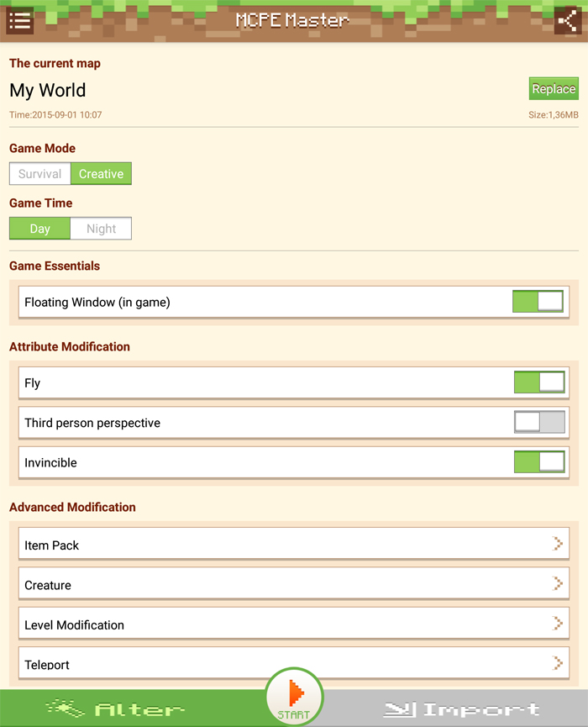Tap the MCPE Master title logo

[x=292, y=20]
